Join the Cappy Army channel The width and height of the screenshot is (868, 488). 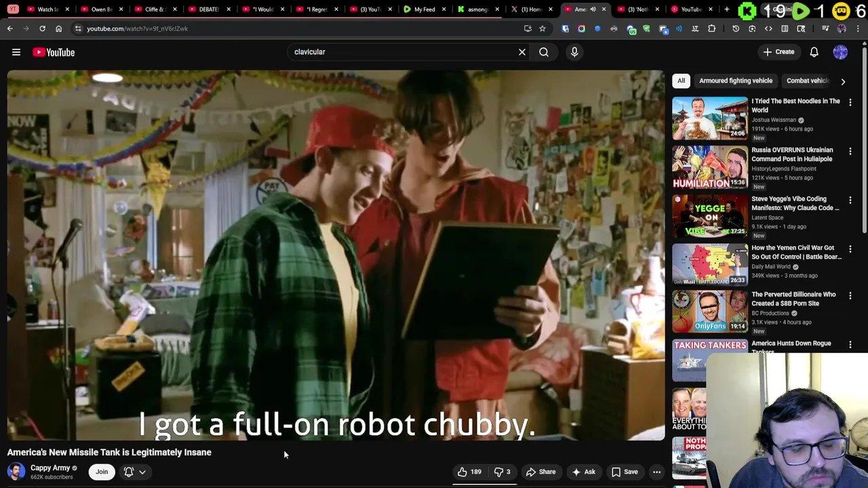coord(102,472)
